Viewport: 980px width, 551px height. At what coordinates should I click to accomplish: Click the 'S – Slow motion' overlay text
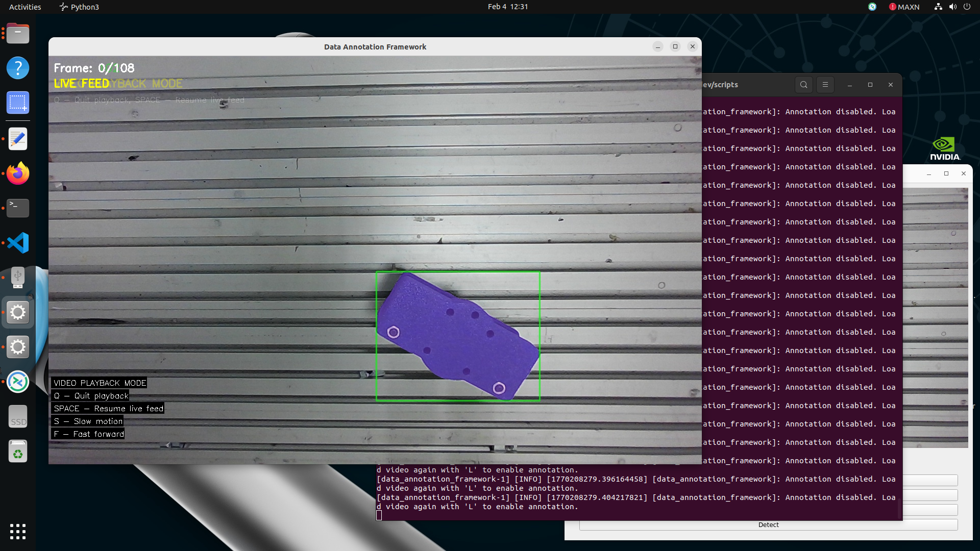tap(88, 421)
